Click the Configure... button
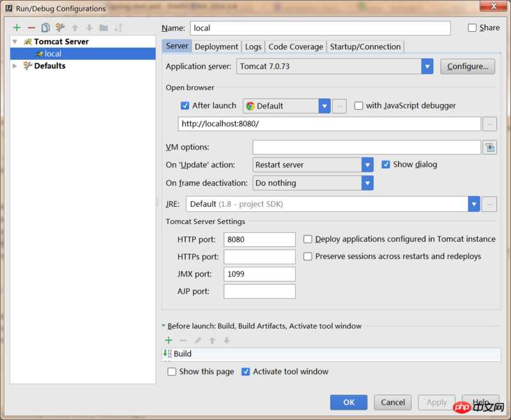This screenshot has width=511, height=420. pos(468,66)
